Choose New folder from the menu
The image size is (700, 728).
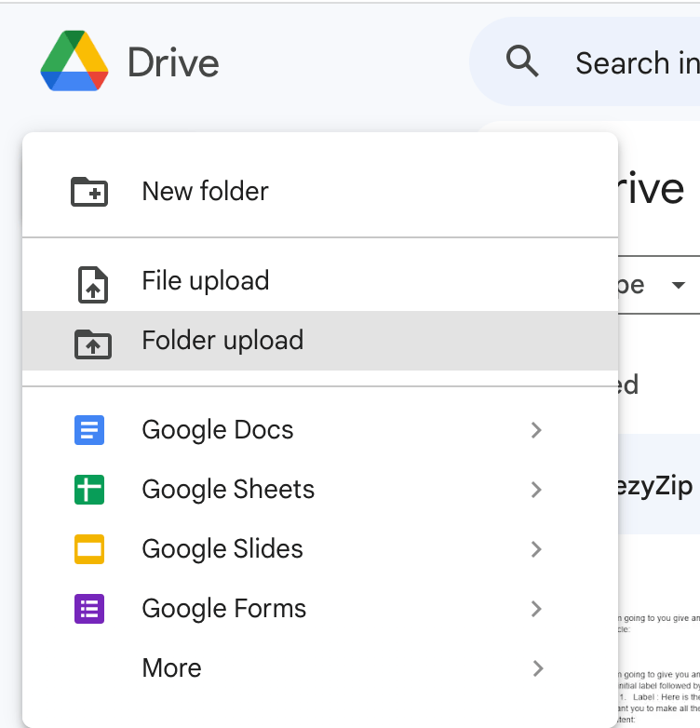(x=320, y=191)
